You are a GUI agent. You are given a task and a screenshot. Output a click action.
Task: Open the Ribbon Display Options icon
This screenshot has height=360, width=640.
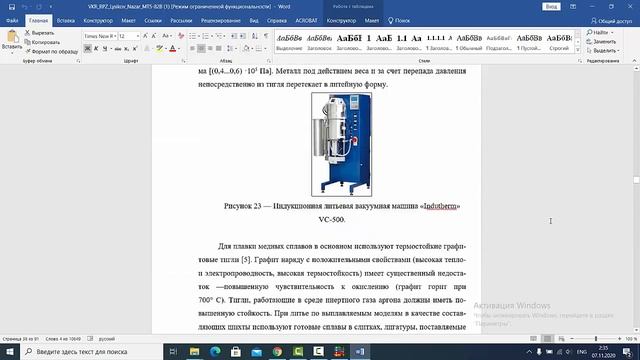pos(573,7)
